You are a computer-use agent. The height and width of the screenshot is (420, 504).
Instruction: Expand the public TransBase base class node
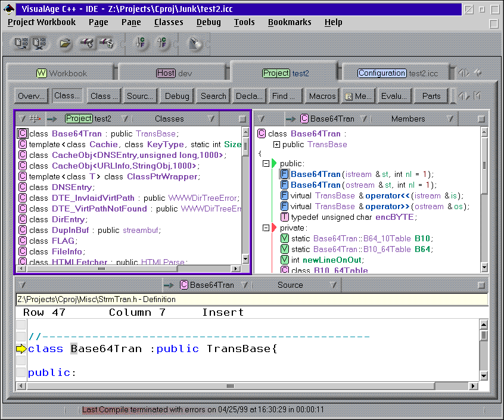[x=276, y=145]
